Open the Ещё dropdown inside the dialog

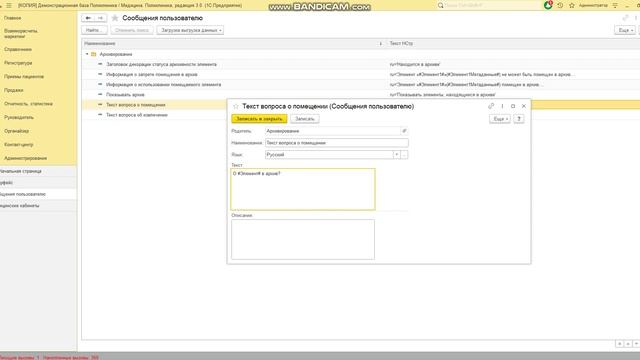point(500,119)
